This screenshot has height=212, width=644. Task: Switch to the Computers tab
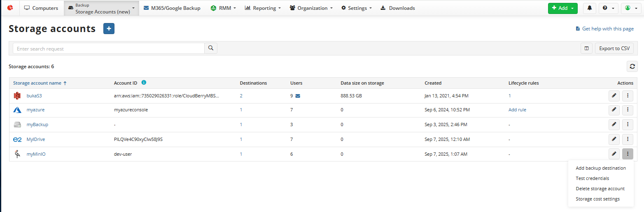[41, 8]
